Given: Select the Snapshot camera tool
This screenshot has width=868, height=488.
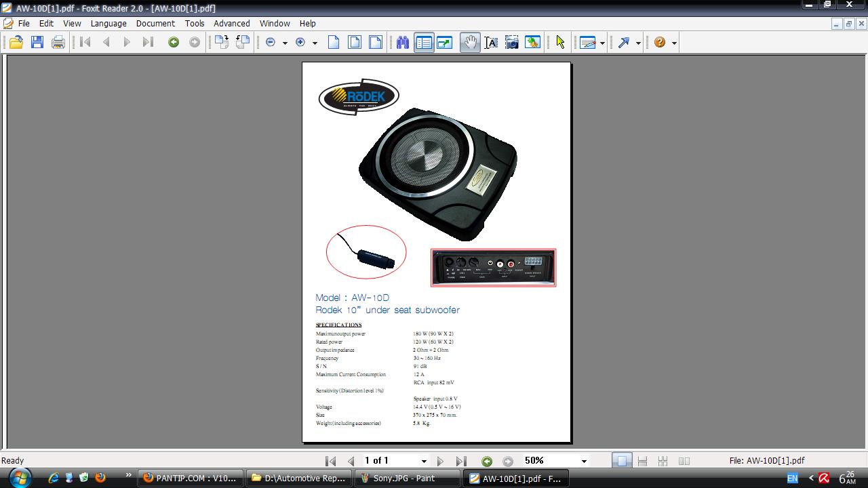Looking at the screenshot, I should 512,43.
